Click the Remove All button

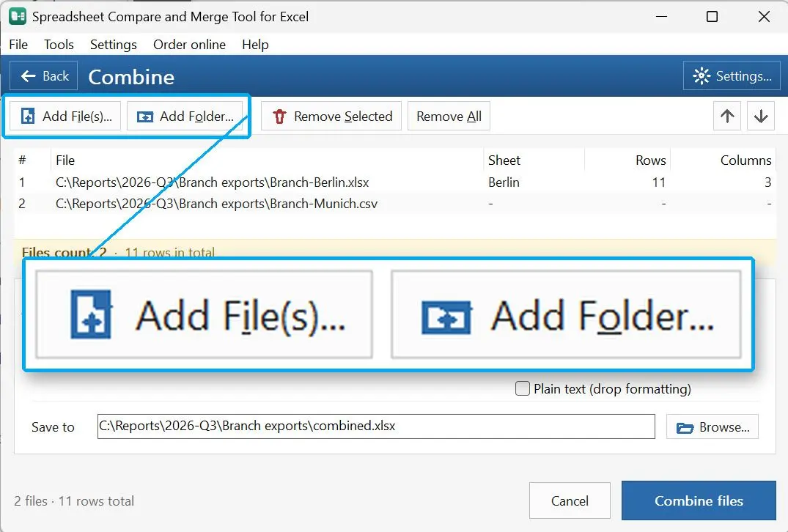pos(449,116)
